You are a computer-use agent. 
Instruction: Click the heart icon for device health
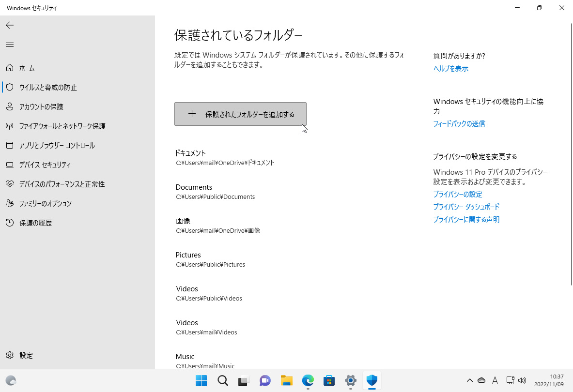tap(10, 184)
